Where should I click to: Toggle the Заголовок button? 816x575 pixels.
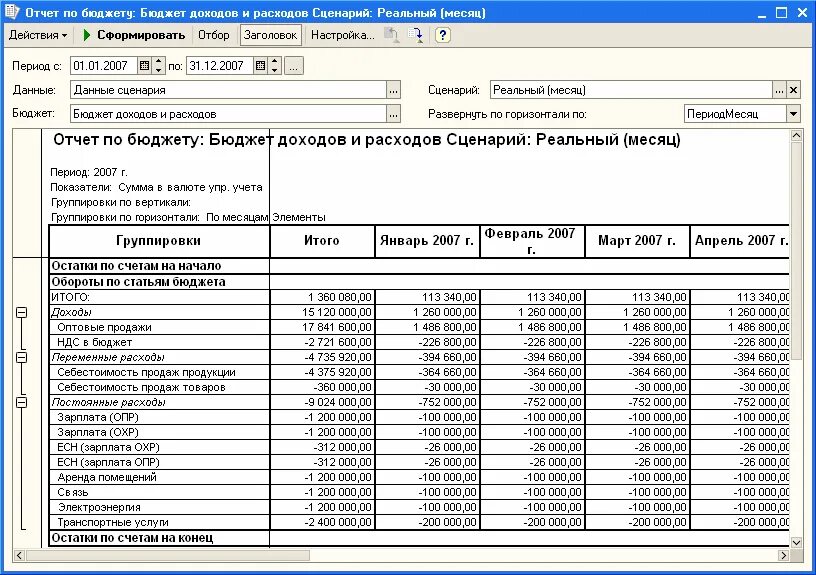pyautogui.click(x=270, y=35)
